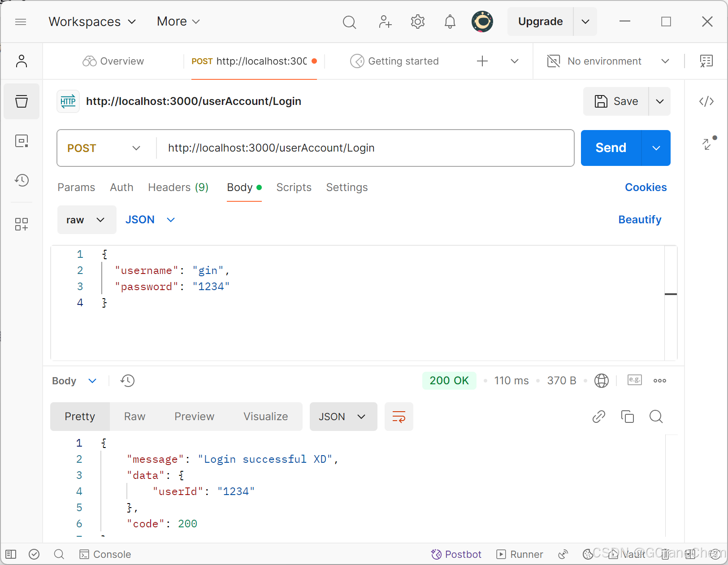728x565 pixels.
Task: Select the Raw response view
Action: pyautogui.click(x=134, y=417)
